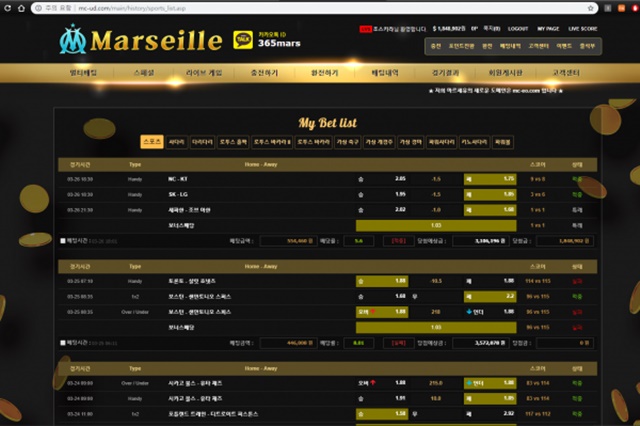Click 충전 in the quick menu box
The width and height of the screenshot is (640, 426).
[x=436, y=46]
